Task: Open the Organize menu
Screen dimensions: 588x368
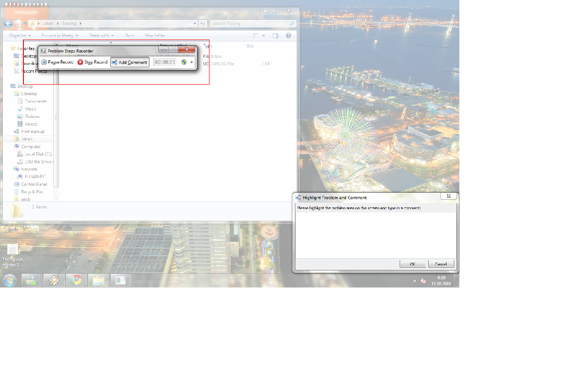Action: tap(20, 35)
